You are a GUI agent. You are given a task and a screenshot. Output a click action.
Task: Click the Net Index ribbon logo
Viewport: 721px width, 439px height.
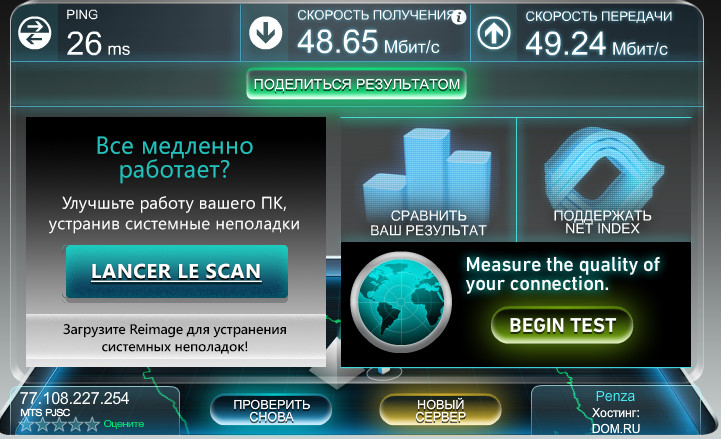[x=603, y=169]
